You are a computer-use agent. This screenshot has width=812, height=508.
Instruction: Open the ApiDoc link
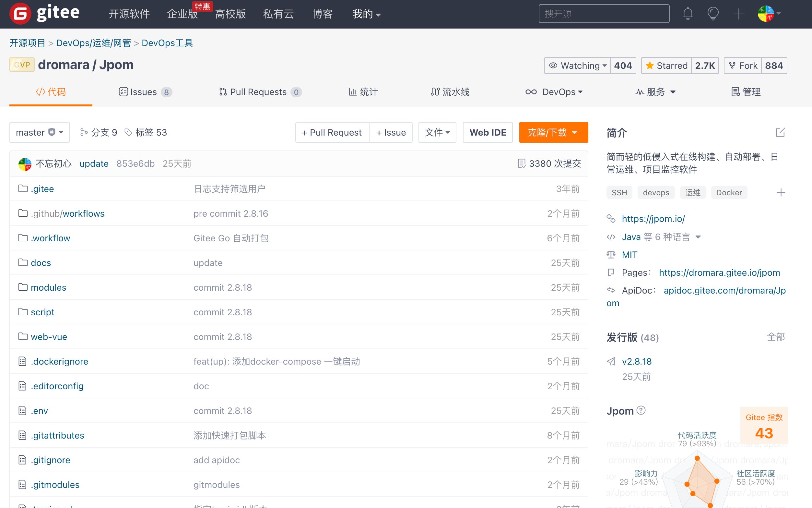[x=725, y=290]
